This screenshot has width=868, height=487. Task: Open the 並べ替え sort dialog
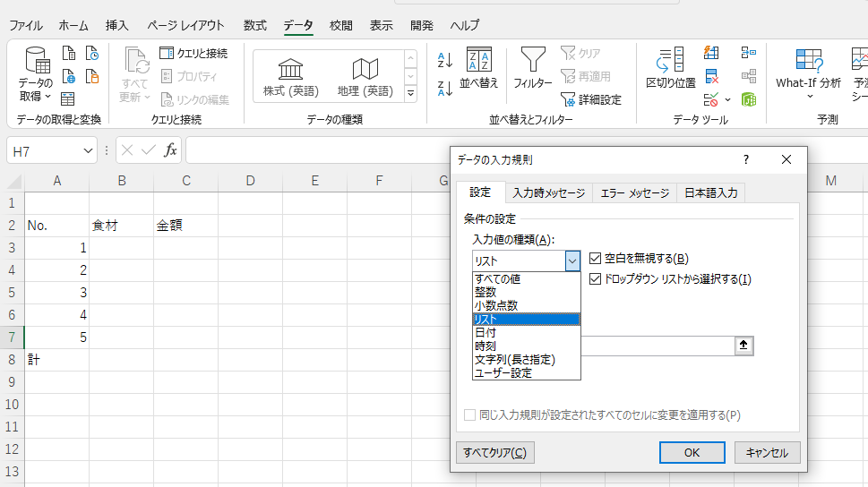point(479,67)
